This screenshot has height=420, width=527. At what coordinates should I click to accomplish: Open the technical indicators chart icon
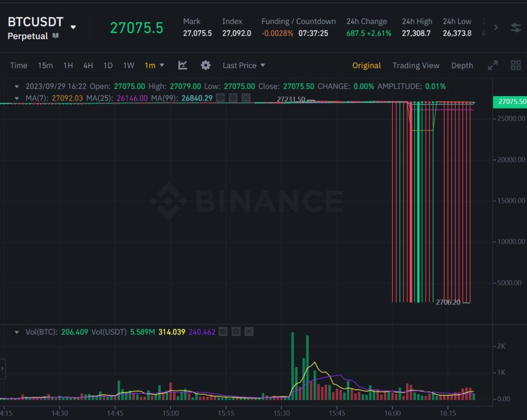pos(183,65)
